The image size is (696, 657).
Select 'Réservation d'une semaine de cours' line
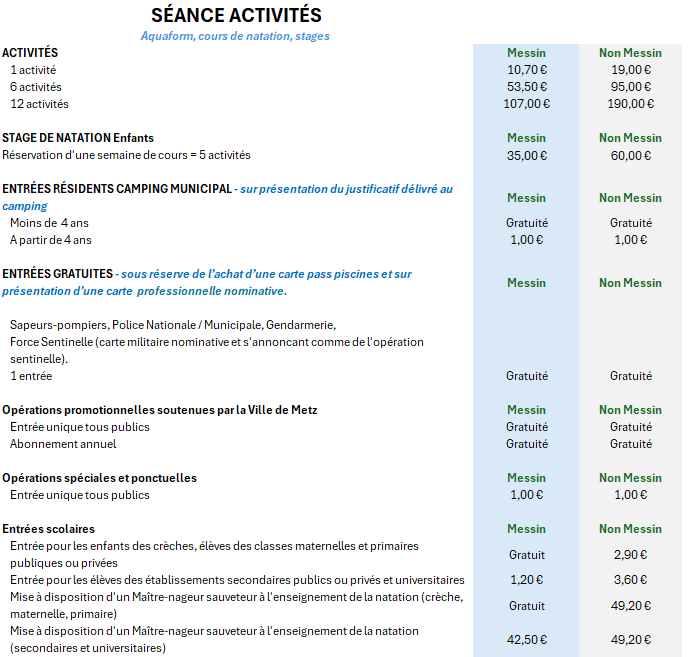127,155
